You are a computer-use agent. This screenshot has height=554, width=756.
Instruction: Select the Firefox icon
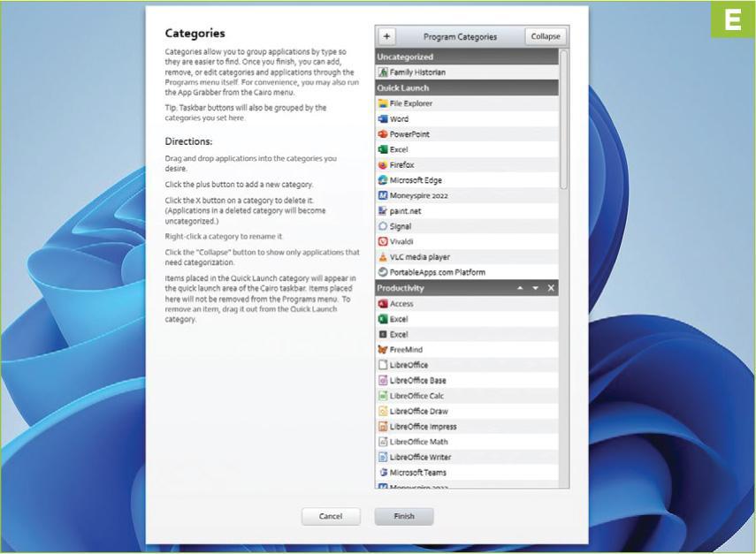click(383, 164)
